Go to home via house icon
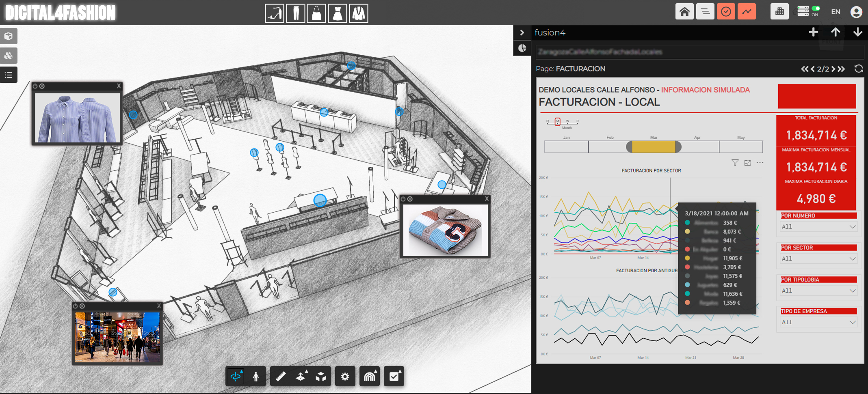Viewport: 868px width, 394px height. [x=684, y=12]
